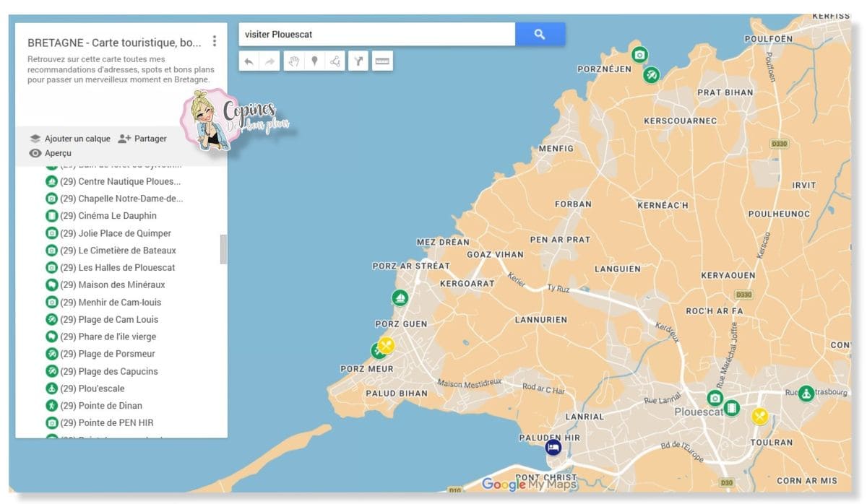Click the sailboat marker at Porz Guen
867x504 pixels.
click(x=400, y=297)
